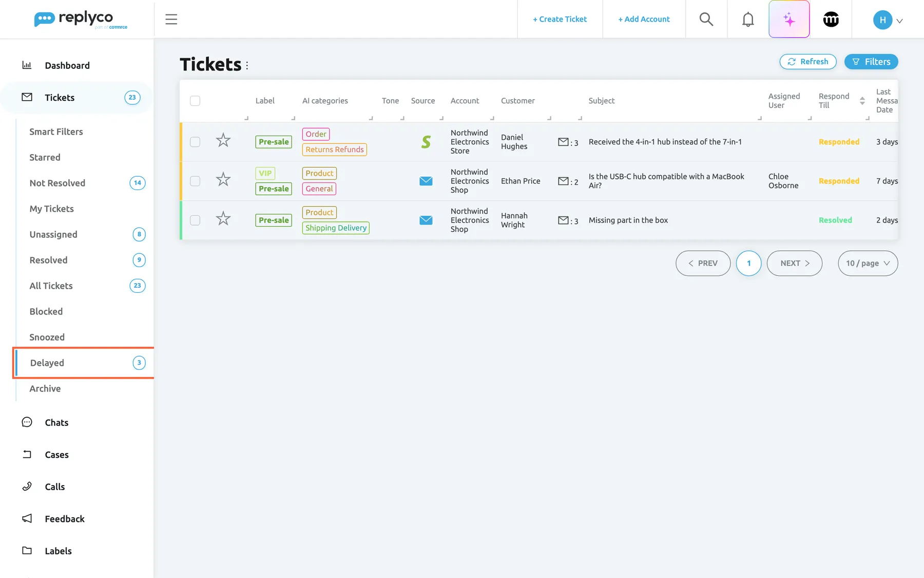Image resolution: width=924 pixels, height=578 pixels.
Task: Open Smart Filters view
Action: coord(56,132)
